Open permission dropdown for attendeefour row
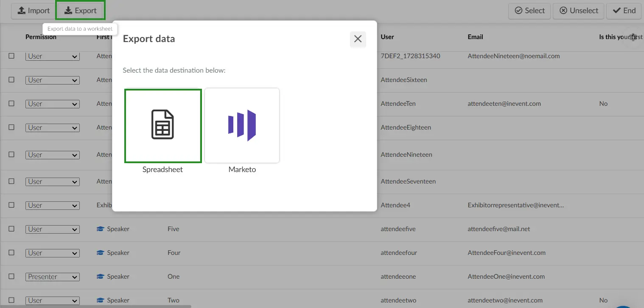Viewport: 644px width, 308px height. 53,253
